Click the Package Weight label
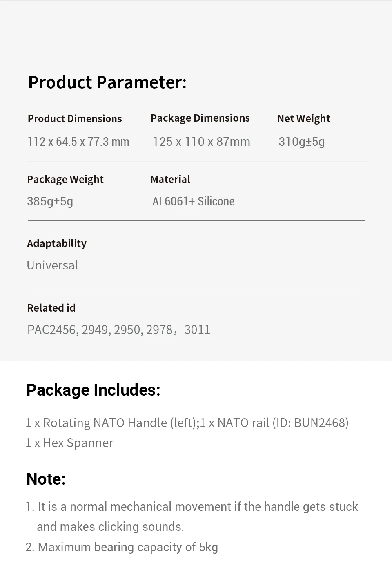The image size is (392, 579). [x=65, y=179]
